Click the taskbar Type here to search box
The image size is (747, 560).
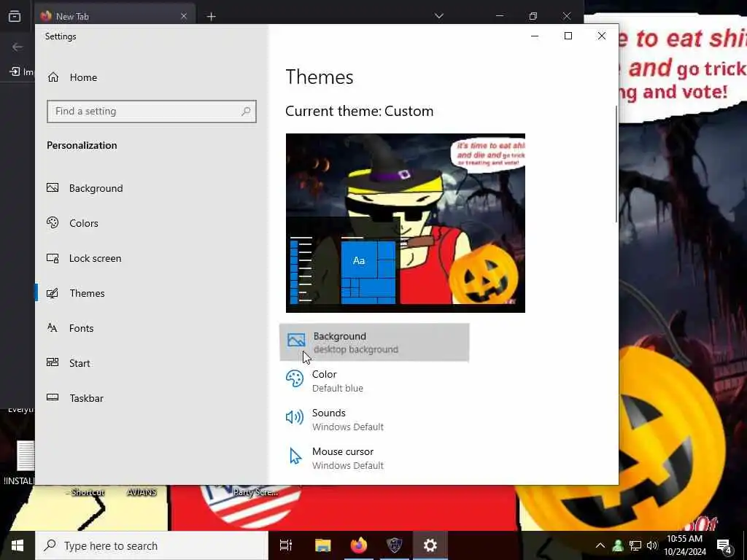click(152, 545)
